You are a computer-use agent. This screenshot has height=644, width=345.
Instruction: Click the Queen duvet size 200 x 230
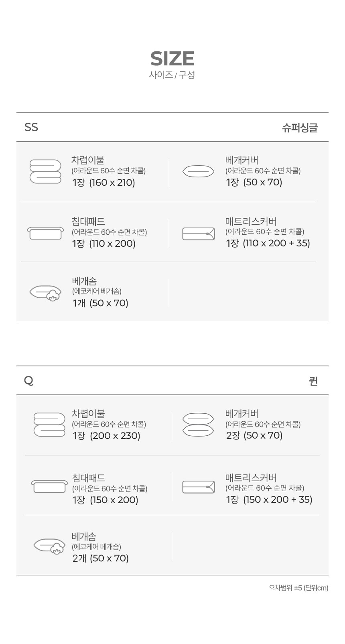(x=115, y=436)
